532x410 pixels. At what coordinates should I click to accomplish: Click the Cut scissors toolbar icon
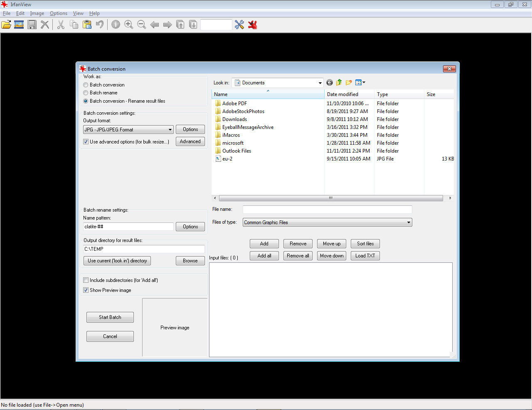61,25
